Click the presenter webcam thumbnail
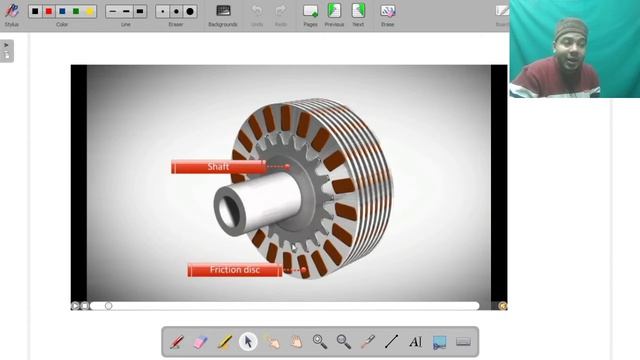 [575, 49]
